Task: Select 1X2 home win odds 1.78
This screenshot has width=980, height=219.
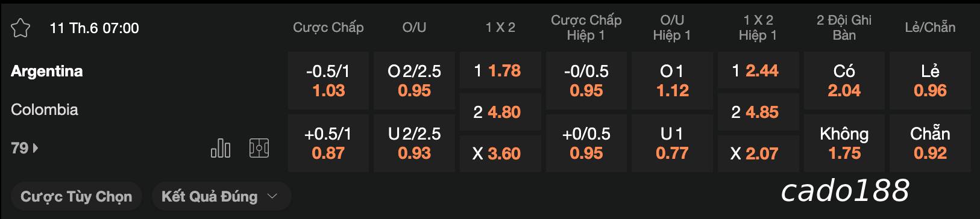Action: (500, 70)
